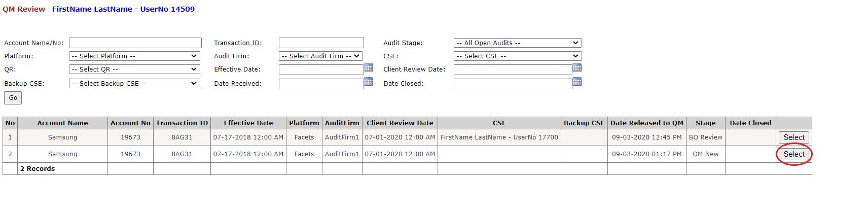The height and width of the screenshot is (213, 868).
Task: Click the CSE cell FirstName LastName - UserNo 17700
Action: coord(499,137)
